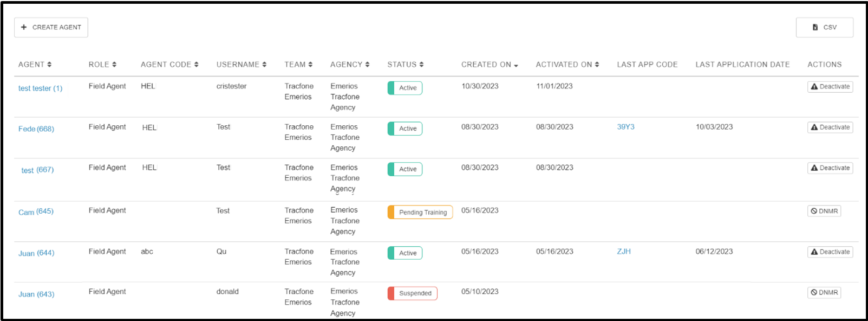Open the test tester (1) agent link

(x=41, y=88)
